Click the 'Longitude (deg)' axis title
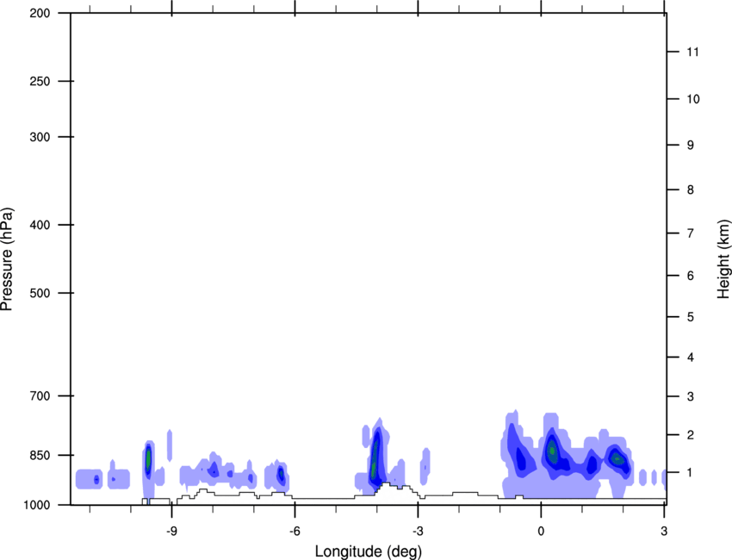This screenshot has width=732, height=560. [369, 551]
